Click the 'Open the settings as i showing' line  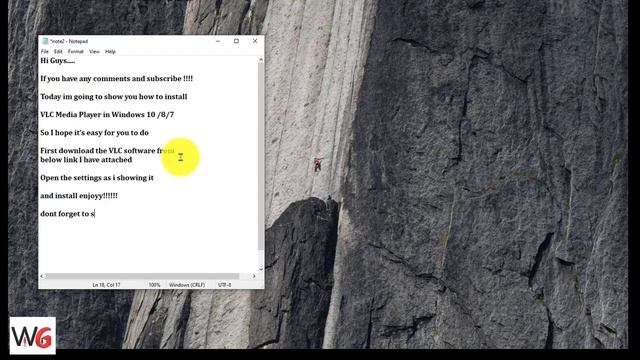(x=97, y=178)
